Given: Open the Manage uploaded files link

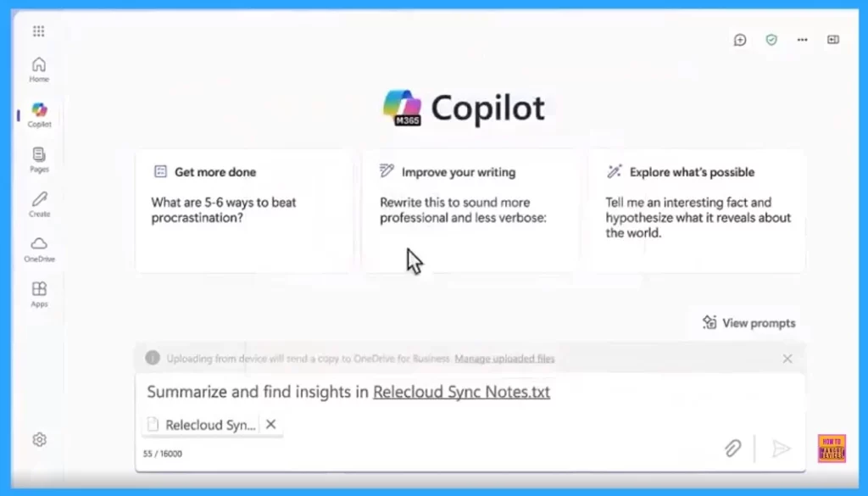Looking at the screenshot, I should (504, 359).
